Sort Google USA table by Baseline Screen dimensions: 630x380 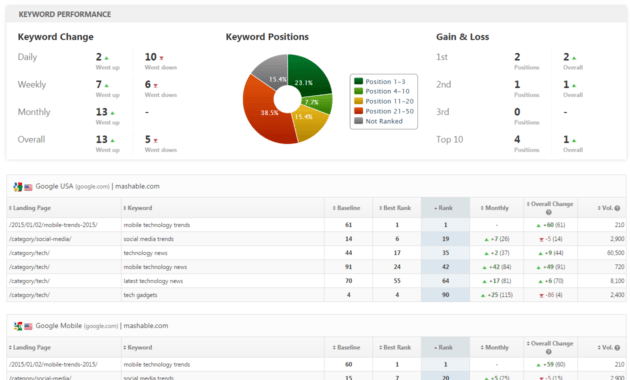tap(346, 208)
